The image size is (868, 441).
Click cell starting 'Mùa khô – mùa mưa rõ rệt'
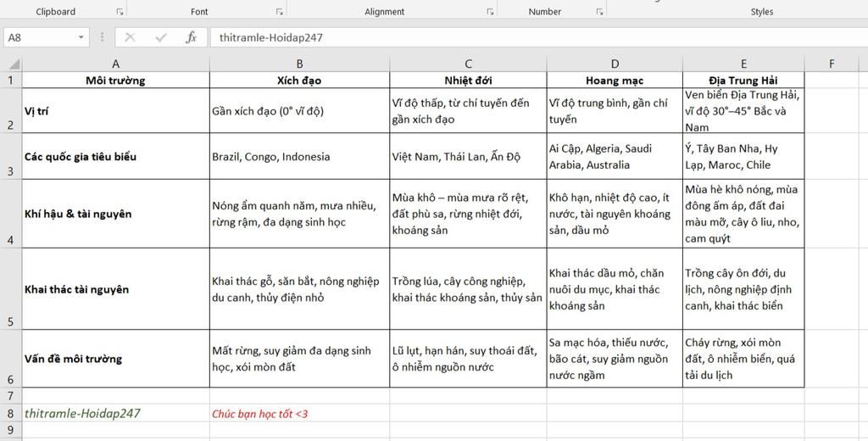pos(468,214)
